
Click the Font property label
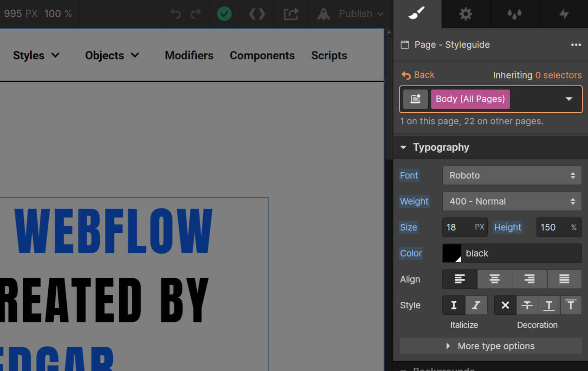point(409,175)
